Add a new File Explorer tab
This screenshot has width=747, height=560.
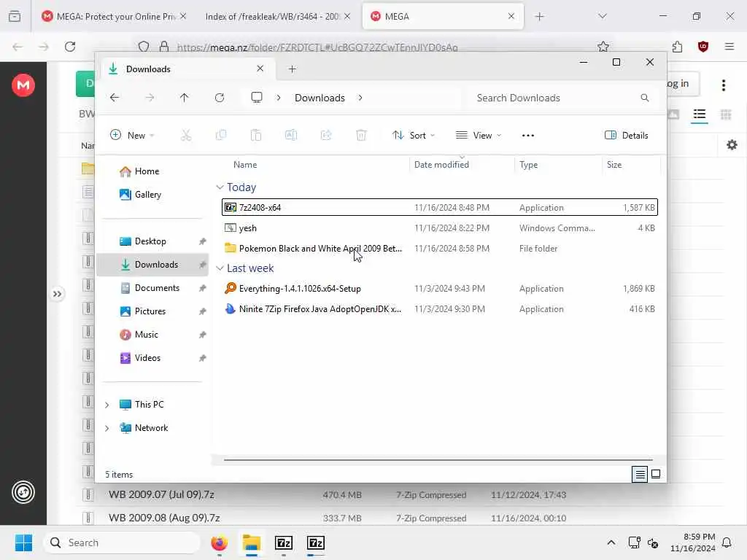tap(293, 69)
